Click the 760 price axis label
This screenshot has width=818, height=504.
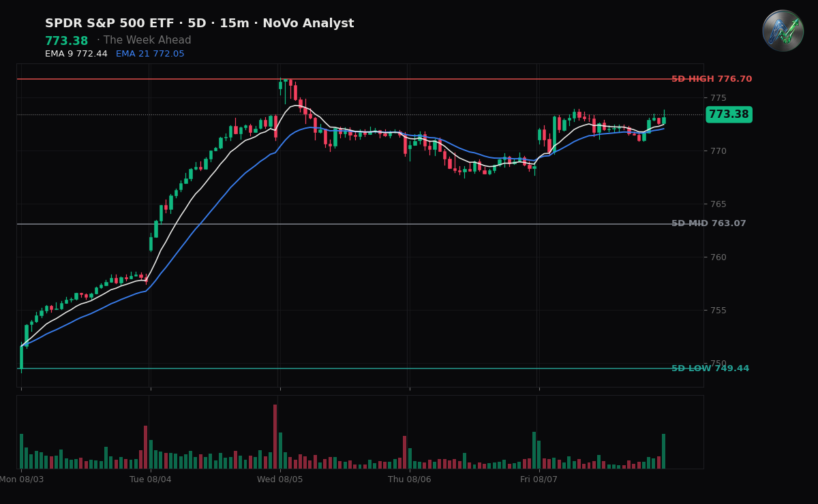click(718, 257)
